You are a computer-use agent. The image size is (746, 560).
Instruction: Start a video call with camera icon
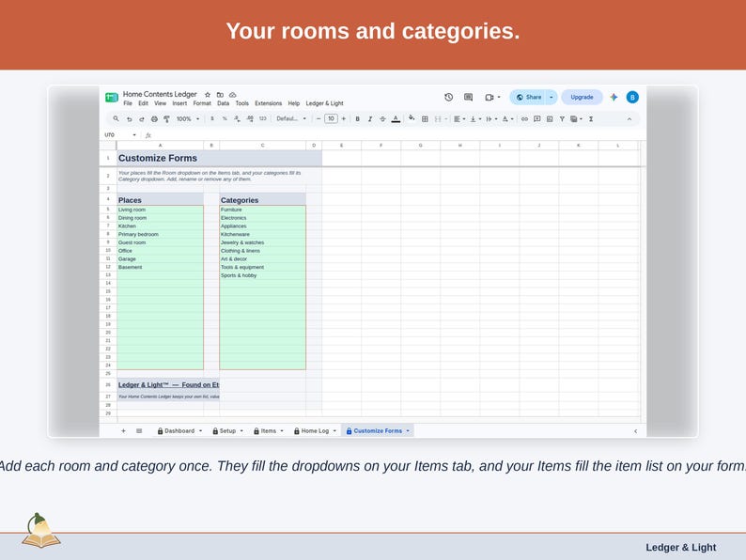490,97
